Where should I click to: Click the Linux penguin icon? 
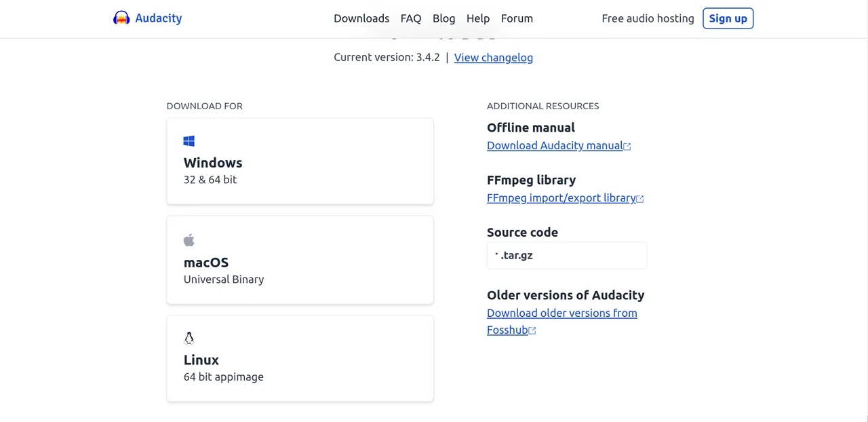189,338
